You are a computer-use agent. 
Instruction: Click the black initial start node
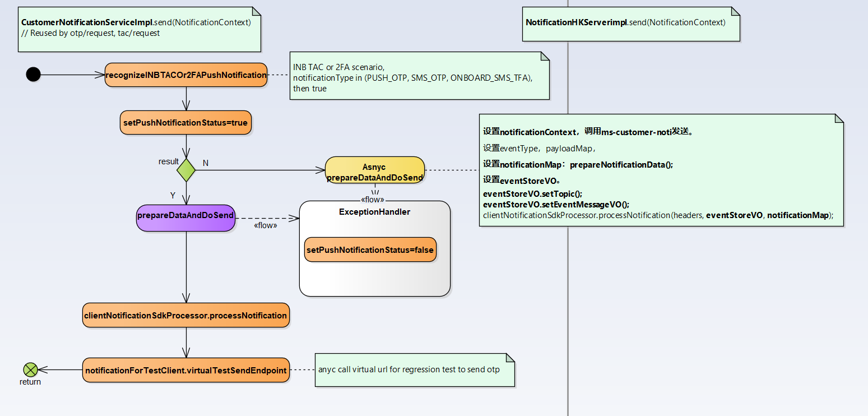[x=34, y=75]
